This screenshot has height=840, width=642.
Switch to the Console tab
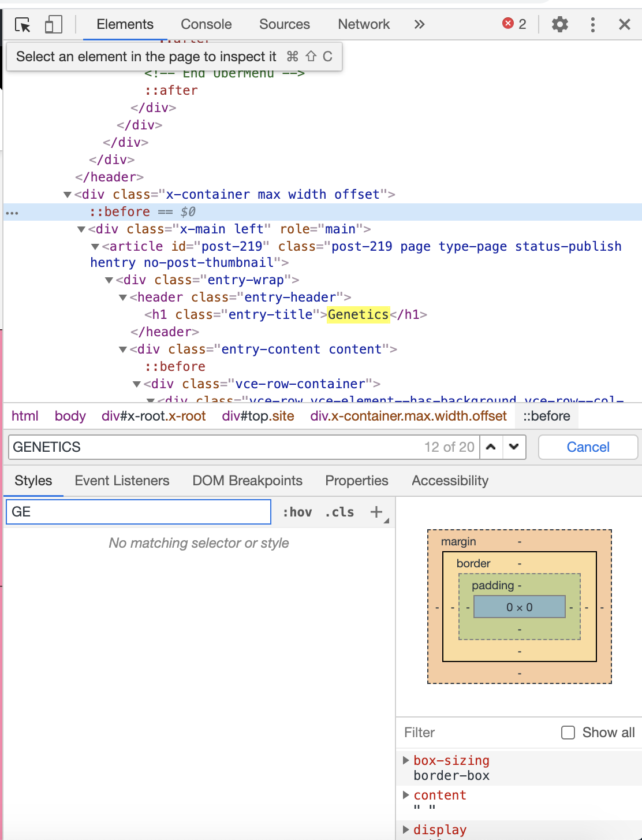tap(206, 24)
